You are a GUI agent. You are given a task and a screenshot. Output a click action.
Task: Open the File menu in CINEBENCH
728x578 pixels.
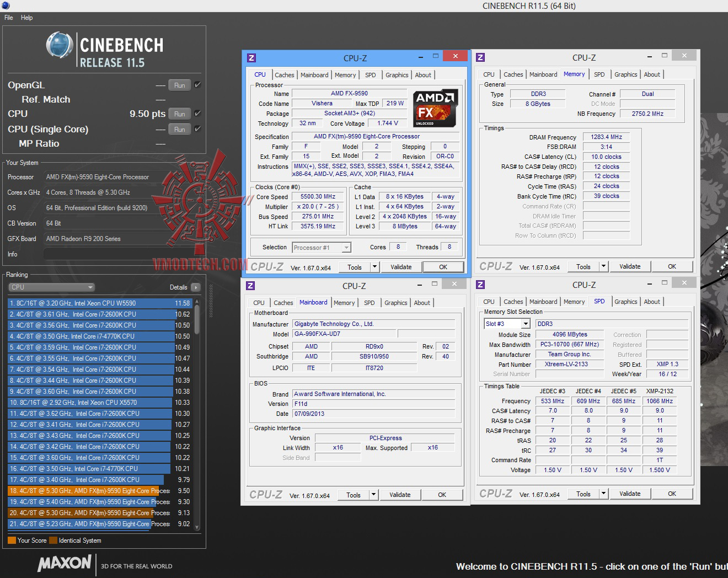9,18
